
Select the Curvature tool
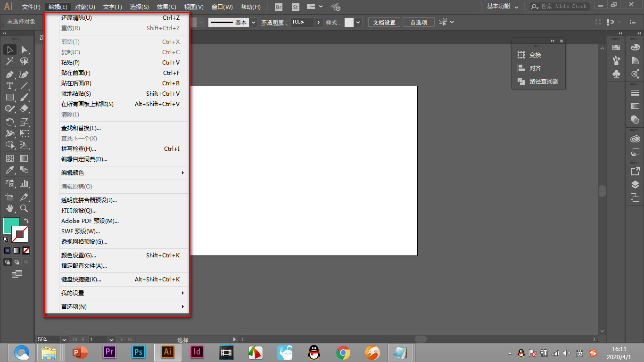pos(25,74)
